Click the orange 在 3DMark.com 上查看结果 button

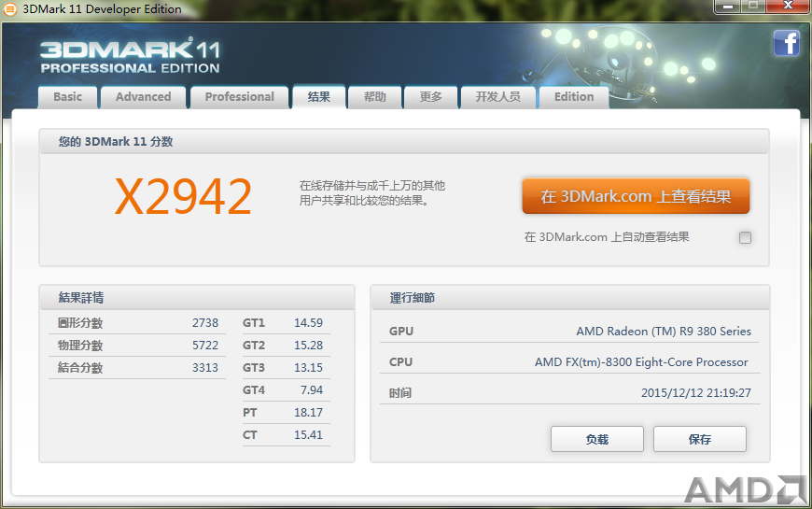pos(636,196)
